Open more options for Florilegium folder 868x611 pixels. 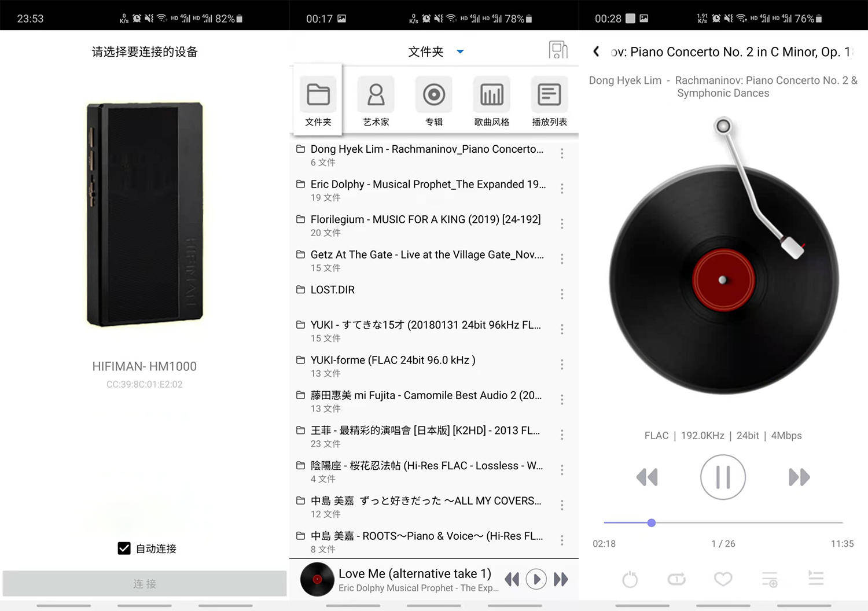(x=562, y=224)
